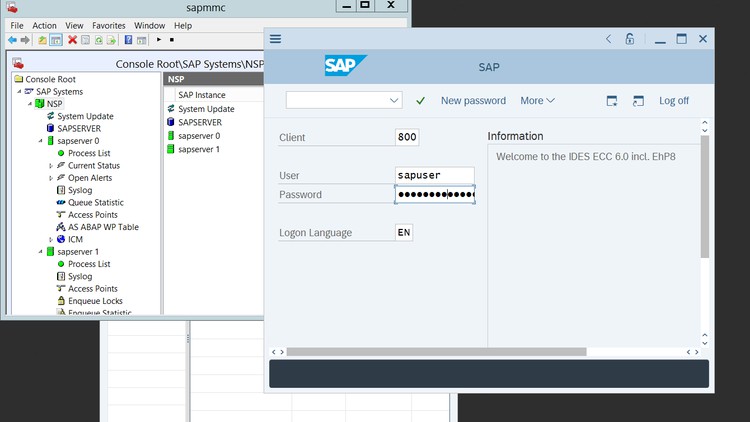Open the View menu
The width and height of the screenshot is (750, 422).
coord(74,25)
